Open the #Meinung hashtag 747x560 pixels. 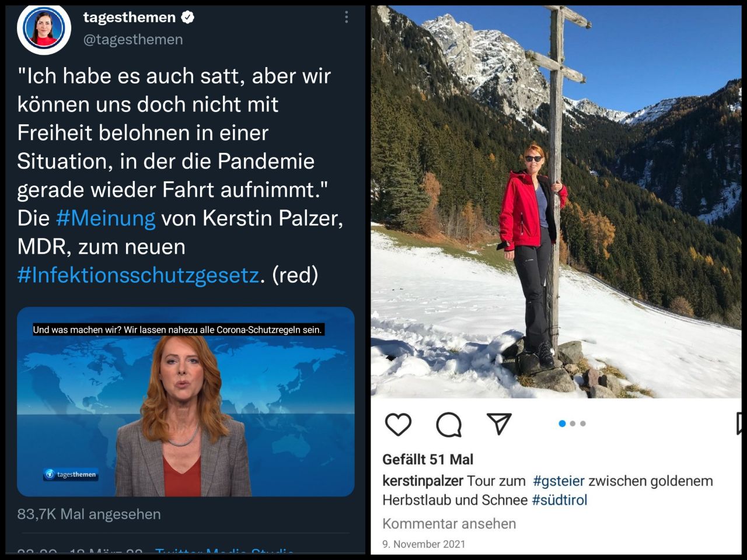coord(106,218)
